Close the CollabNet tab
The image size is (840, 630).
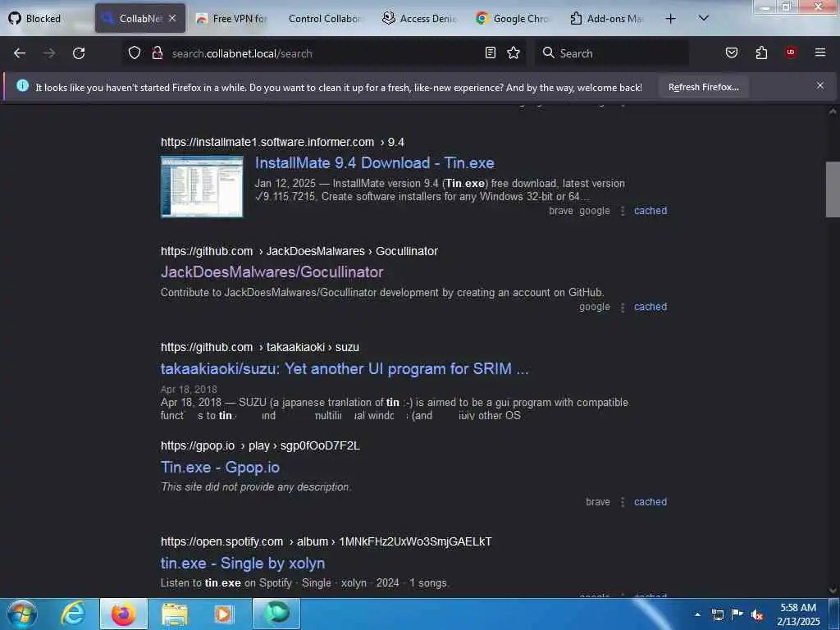[x=172, y=18]
